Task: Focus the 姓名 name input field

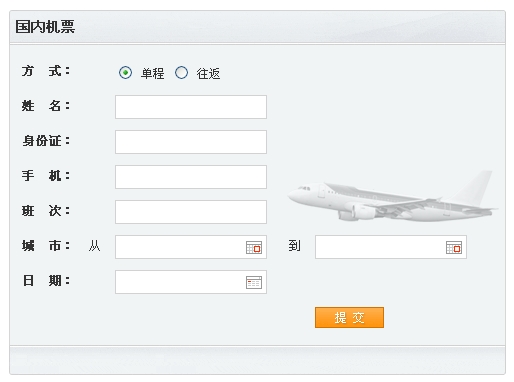Action: point(191,107)
